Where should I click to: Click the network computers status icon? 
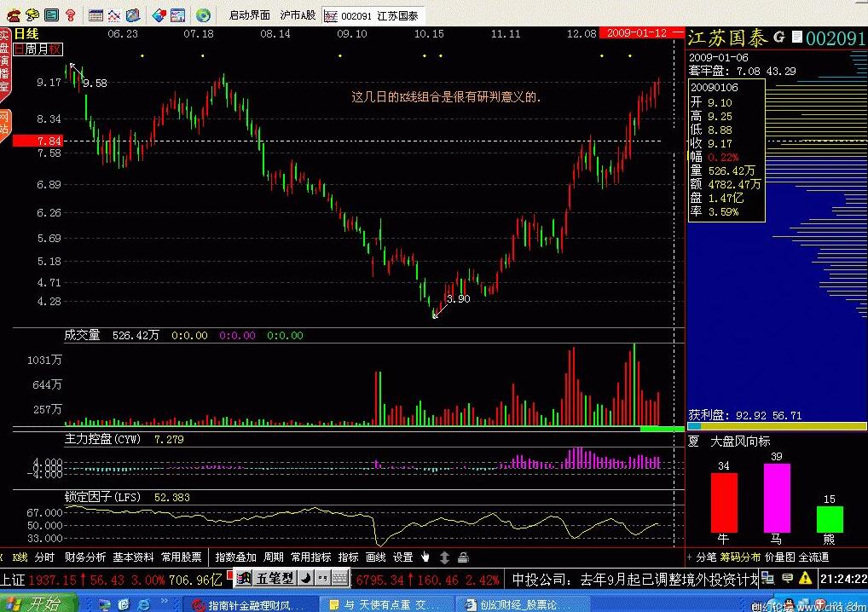[x=767, y=579]
